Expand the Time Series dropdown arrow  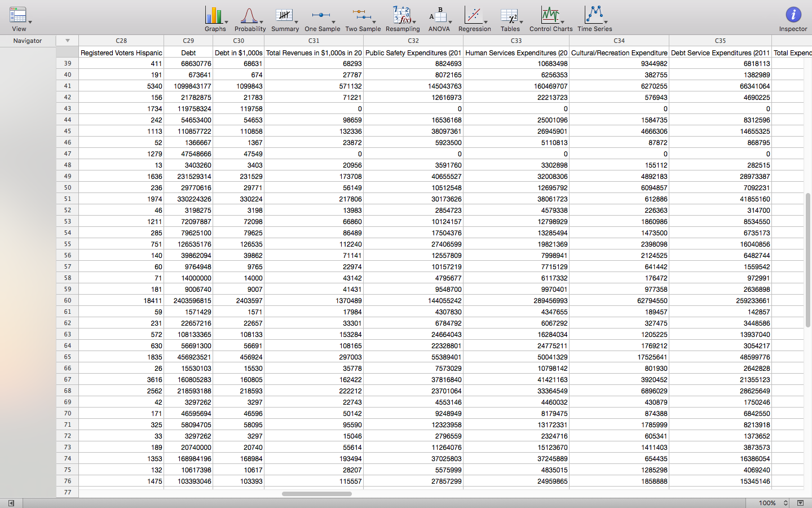pos(606,23)
